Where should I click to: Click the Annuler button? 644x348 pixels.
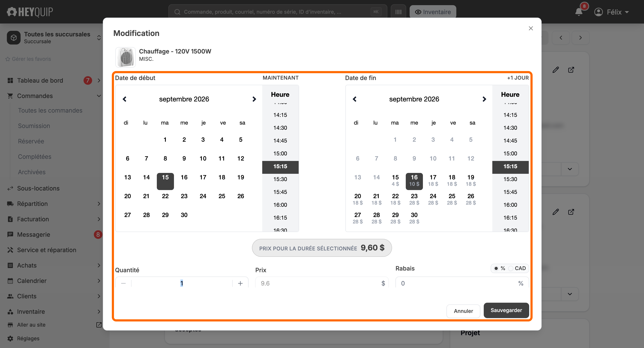click(463, 311)
